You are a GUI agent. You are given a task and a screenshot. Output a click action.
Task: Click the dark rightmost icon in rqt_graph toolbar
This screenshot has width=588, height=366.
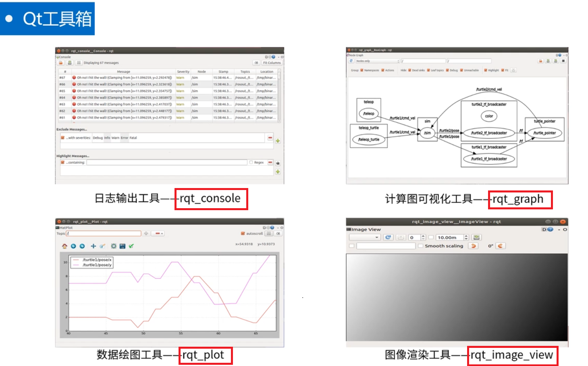[x=563, y=61]
